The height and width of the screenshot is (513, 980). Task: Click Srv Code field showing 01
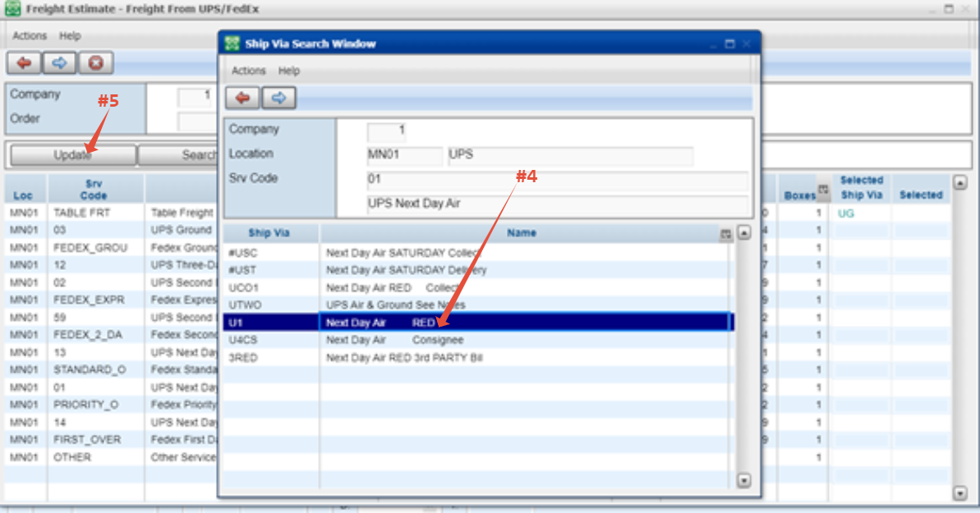pos(558,180)
